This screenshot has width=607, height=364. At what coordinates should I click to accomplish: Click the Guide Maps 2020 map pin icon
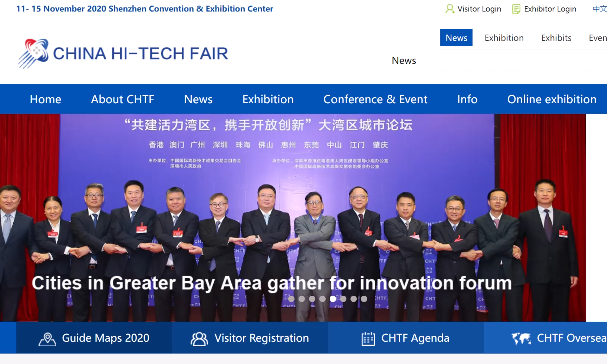47,339
